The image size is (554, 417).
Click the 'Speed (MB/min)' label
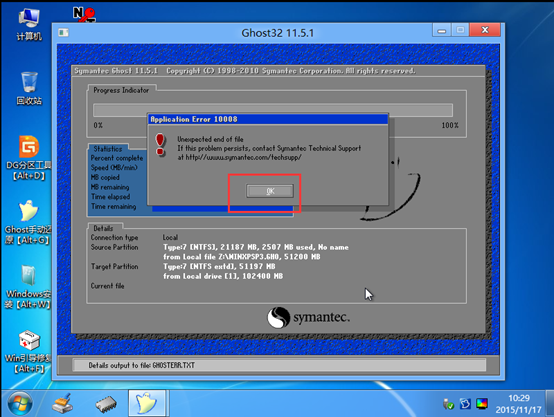(114, 168)
